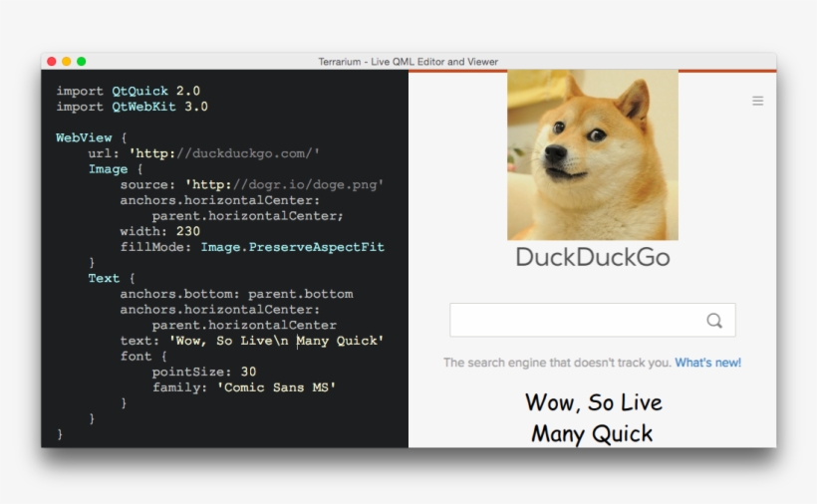
Task: Click "anchors.bottom: parent.bottom" line
Action: [x=236, y=294]
